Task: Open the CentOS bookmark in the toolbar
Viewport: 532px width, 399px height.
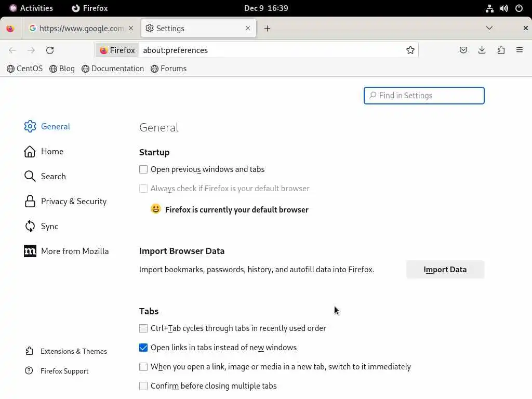Action: click(x=25, y=69)
